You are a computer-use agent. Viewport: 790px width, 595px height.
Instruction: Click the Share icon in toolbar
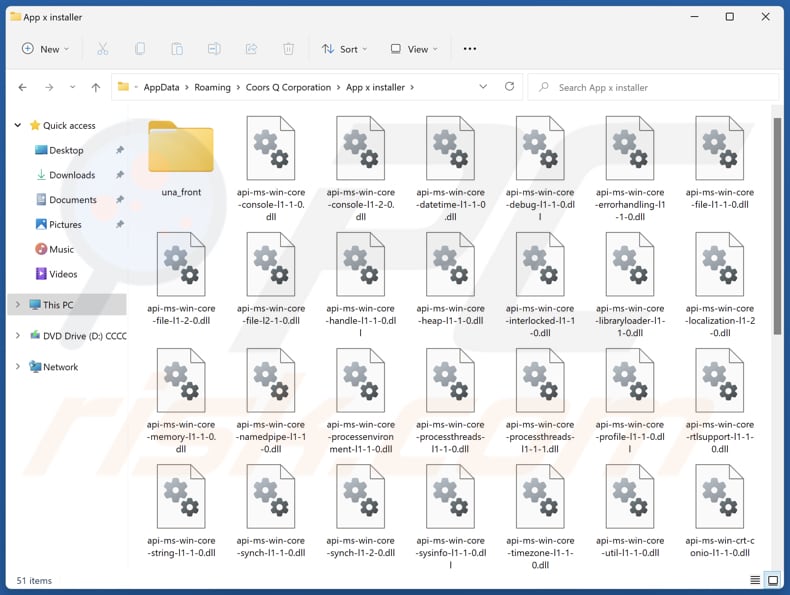251,49
